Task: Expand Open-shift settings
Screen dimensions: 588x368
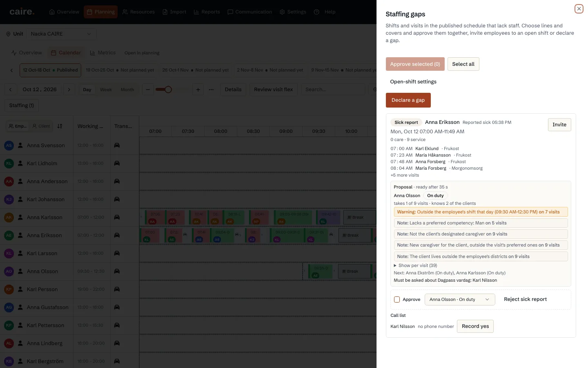Action: coord(413,82)
